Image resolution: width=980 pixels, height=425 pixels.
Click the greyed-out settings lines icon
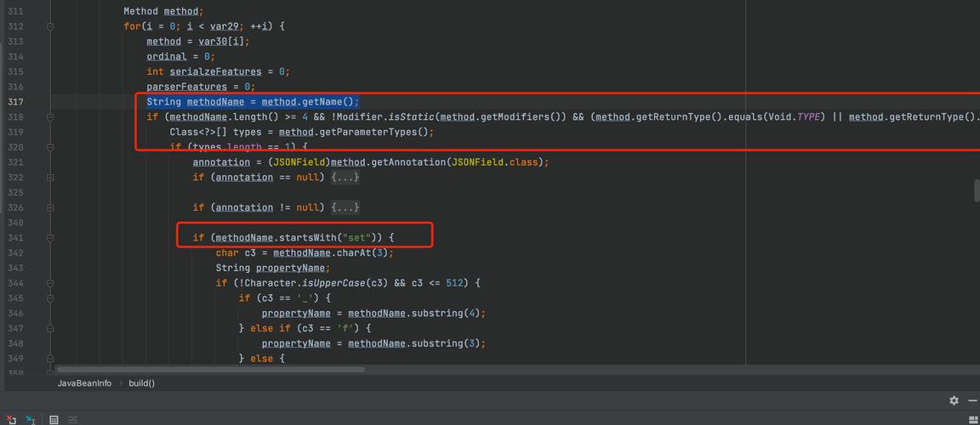[72, 420]
